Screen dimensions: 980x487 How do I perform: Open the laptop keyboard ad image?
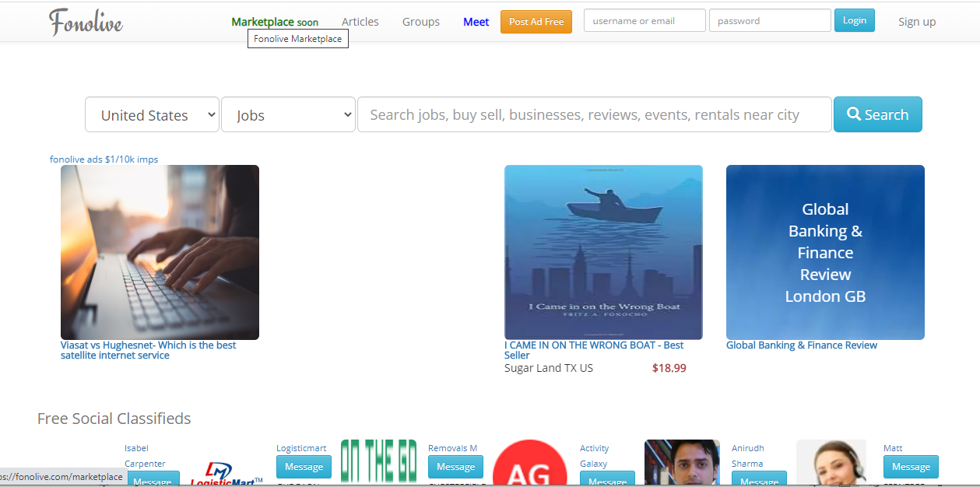coord(160,252)
